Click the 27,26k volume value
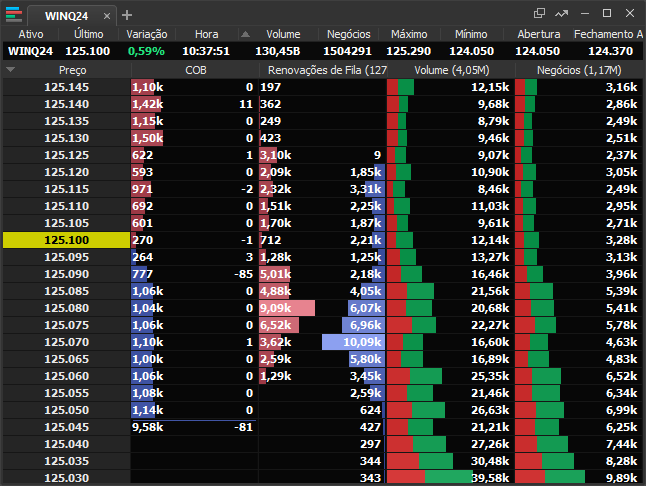This screenshot has height=486, width=646. (x=490, y=444)
